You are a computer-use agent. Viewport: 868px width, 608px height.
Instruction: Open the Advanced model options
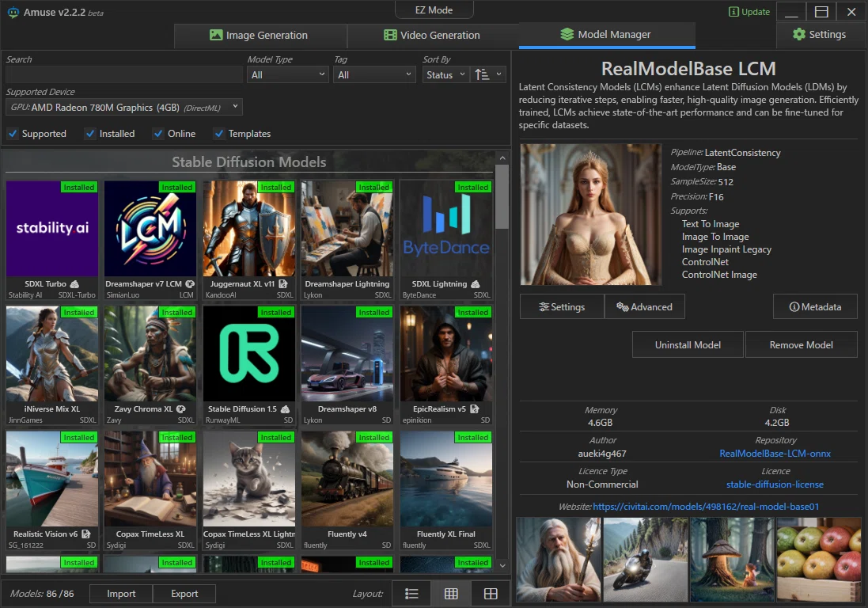[645, 306]
